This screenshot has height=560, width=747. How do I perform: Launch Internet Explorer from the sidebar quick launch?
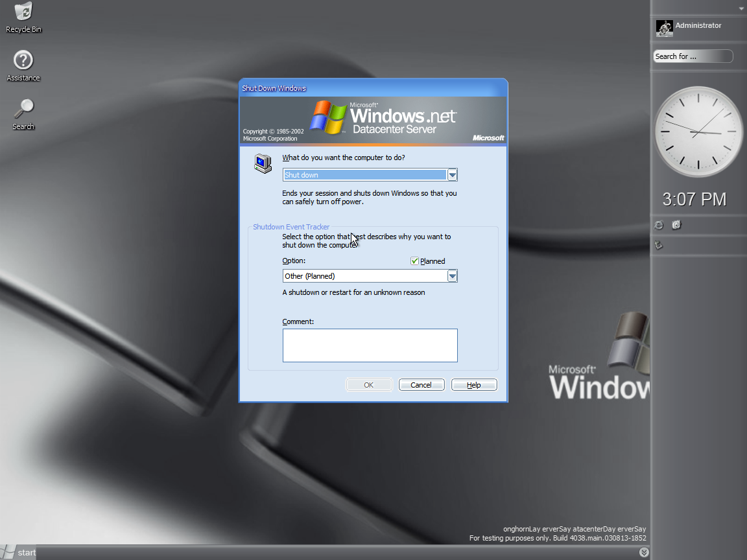coord(659,226)
